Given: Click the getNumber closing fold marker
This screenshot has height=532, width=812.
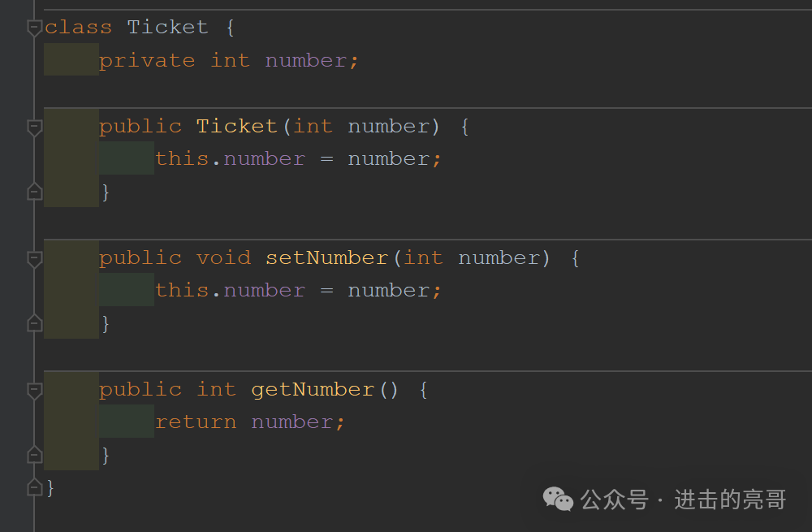Looking at the screenshot, I should pyautogui.click(x=34, y=455).
